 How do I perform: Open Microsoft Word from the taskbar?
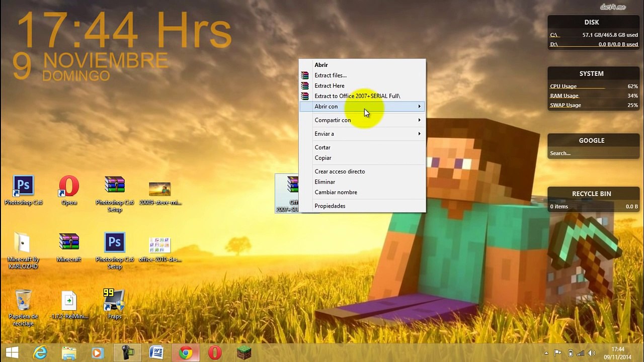[x=156, y=353]
